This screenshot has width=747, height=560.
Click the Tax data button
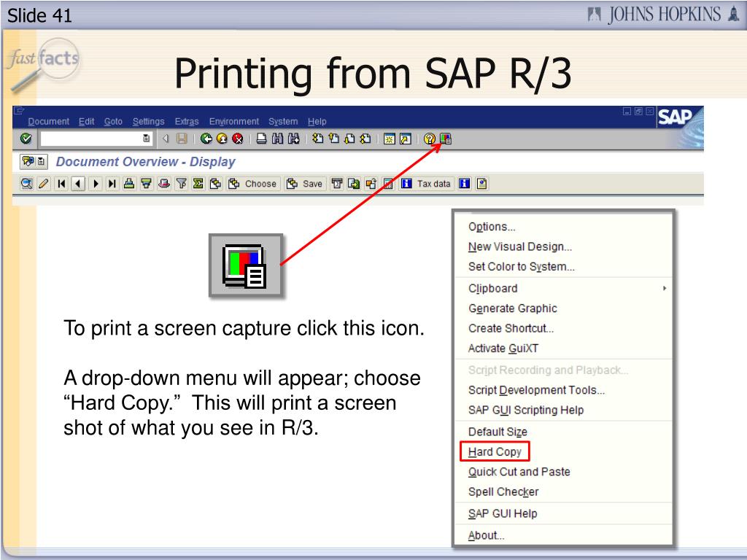click(x=426, y=184)
